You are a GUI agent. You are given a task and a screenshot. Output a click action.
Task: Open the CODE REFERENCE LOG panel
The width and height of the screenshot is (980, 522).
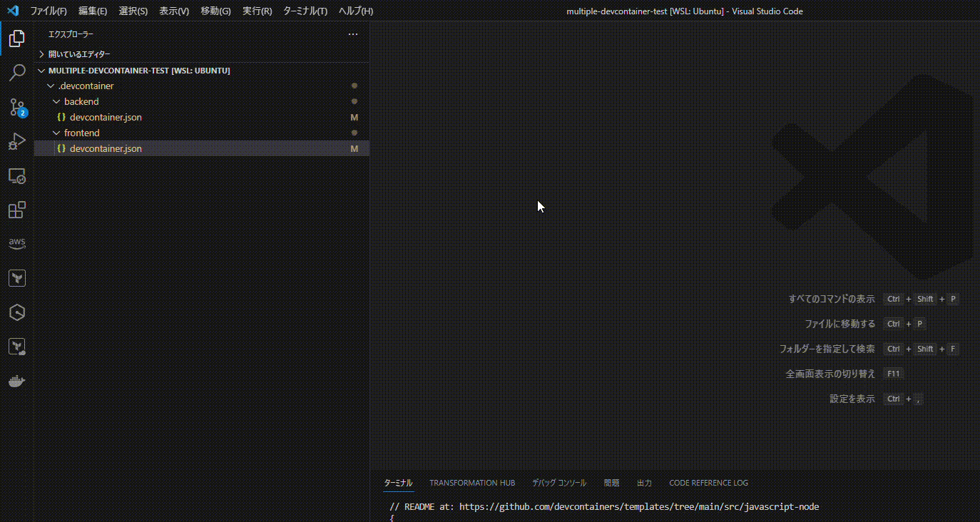click(x=708, y=483)
